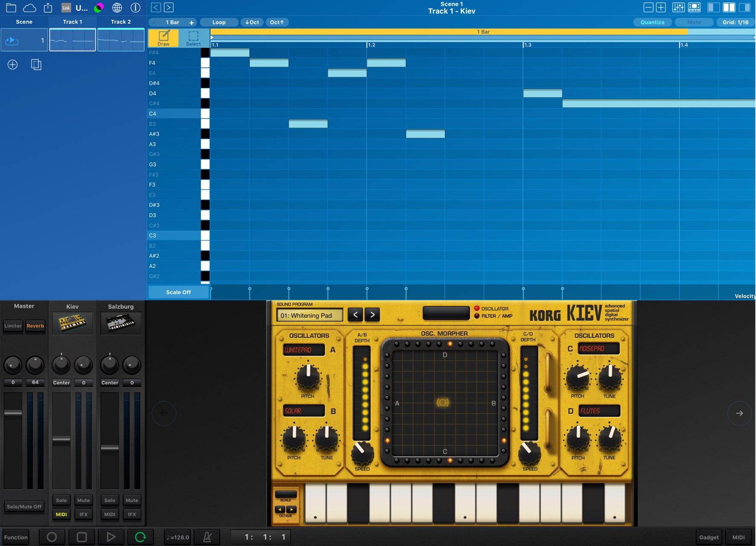Open the Whitening Pad sound program list
Viewport: 756px width, 546px height.
click(x=310, y=316)
